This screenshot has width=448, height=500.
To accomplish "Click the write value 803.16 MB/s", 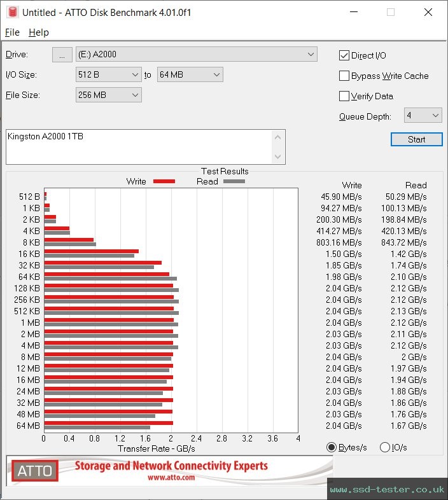I will 339,242.
